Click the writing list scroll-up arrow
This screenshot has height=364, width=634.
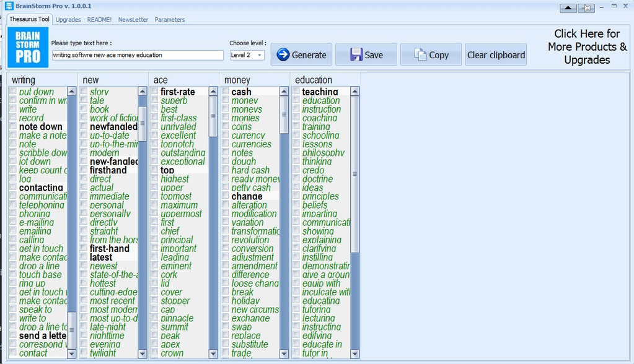click(x=71, y=91)
